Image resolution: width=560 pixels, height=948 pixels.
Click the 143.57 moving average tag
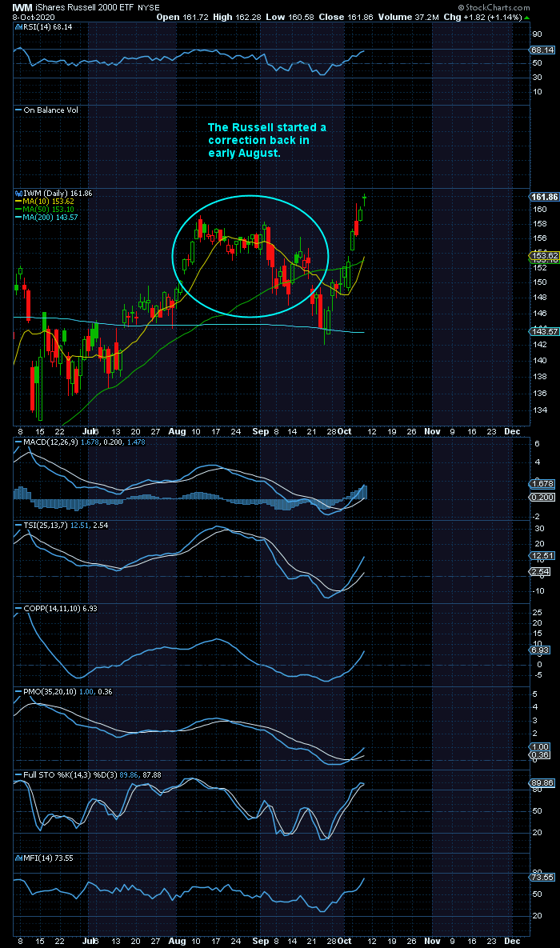click(x=544, y=331)
